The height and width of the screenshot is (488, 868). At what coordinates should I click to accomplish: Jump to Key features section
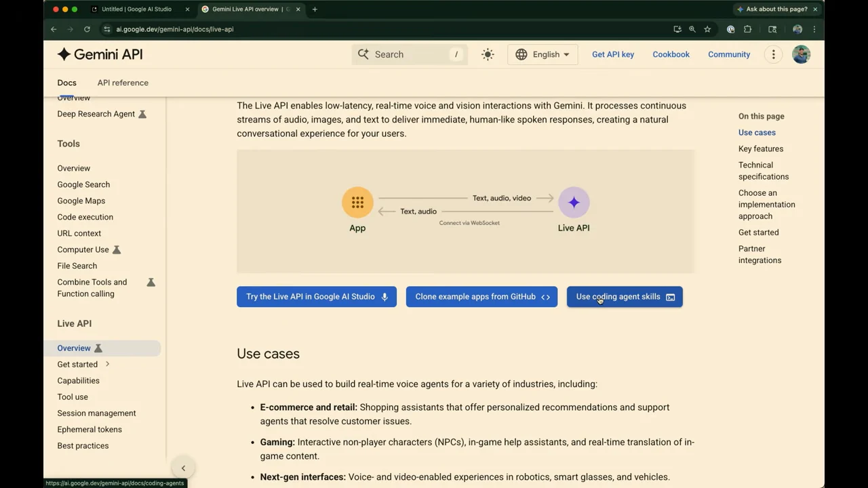pos(761,148)
